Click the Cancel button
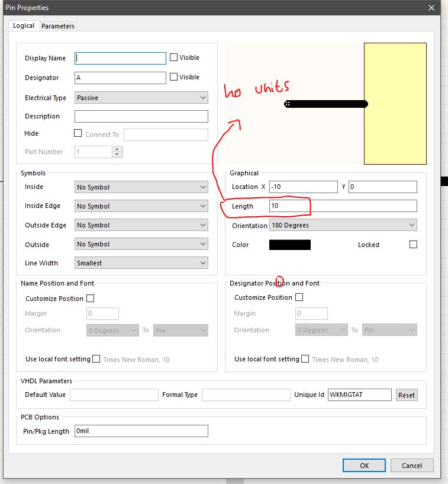 pyautogui.click(x=411, y=466)
